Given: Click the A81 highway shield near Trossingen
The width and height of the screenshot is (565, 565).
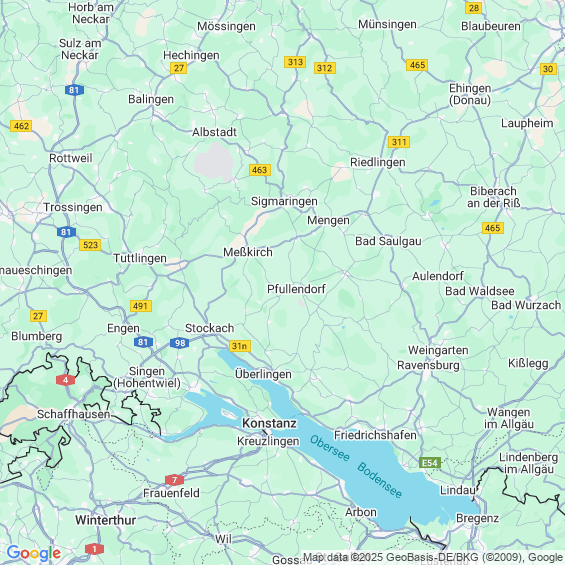Looking at the screenshot, I should coord(66,232).
